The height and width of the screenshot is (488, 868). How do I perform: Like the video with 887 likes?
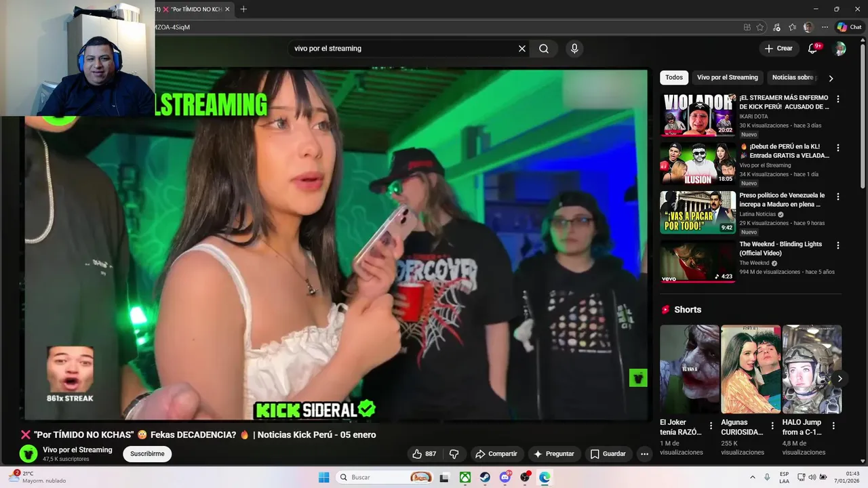click(425, 453)
